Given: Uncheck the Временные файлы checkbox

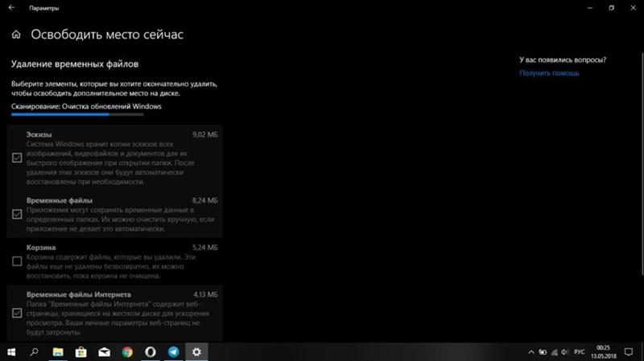Looking at the screenshot, I should [x=17, y=214].
